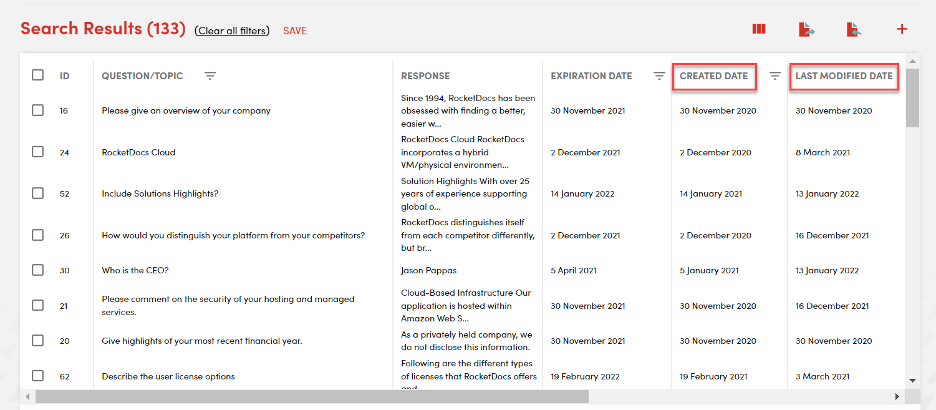Click last modified date '3 March 2021'
This screenshot has width=936, height=410.
point(821,377)
